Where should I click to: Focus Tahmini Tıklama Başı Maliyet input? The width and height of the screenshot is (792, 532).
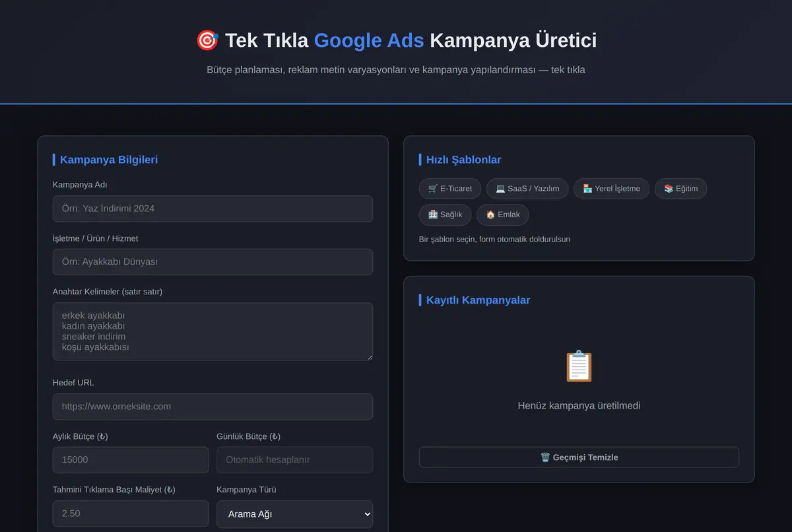click(x=131, y=514)
